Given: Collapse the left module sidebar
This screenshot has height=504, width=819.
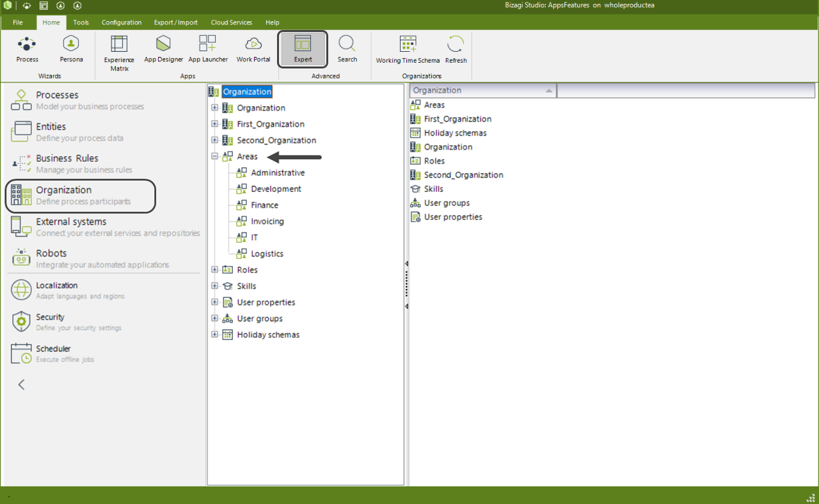Looking at the screenshot, I should click(21, 384).
